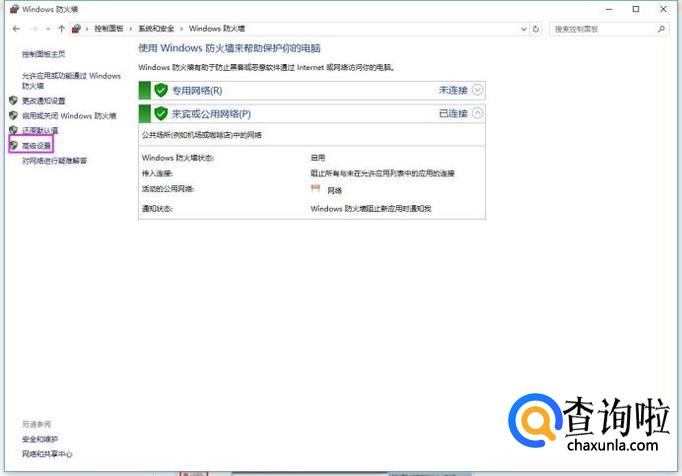The image size is (682, 476).
Task: Close the Windows 防火墙 window
Action: coord(663,9)
